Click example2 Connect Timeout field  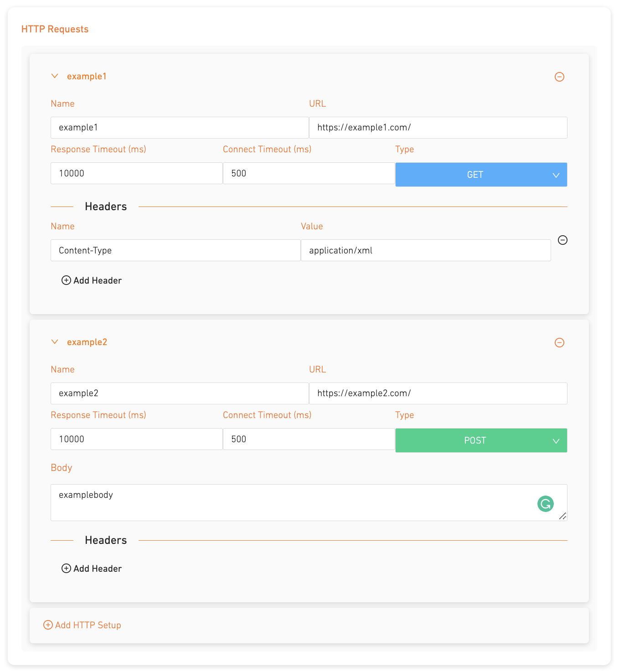point(309,439)
